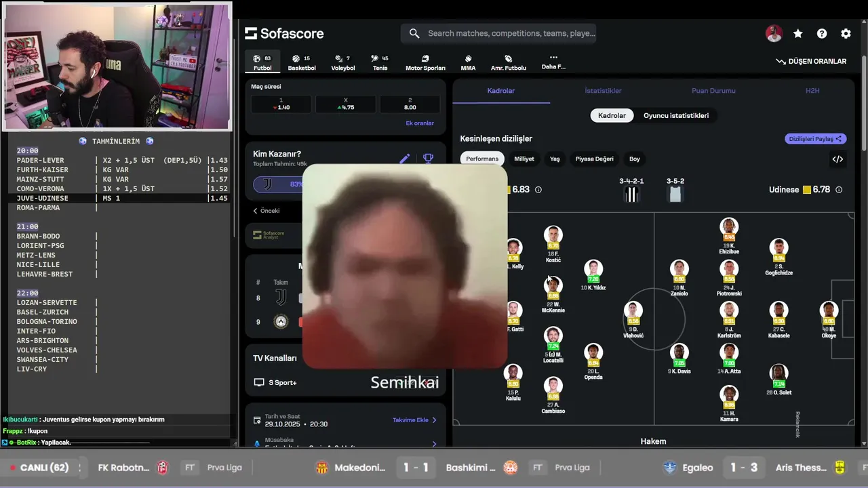Select the Kadrolar main tab
The image size is (868, 488).
pyautogui.click(x=501, y=91)
